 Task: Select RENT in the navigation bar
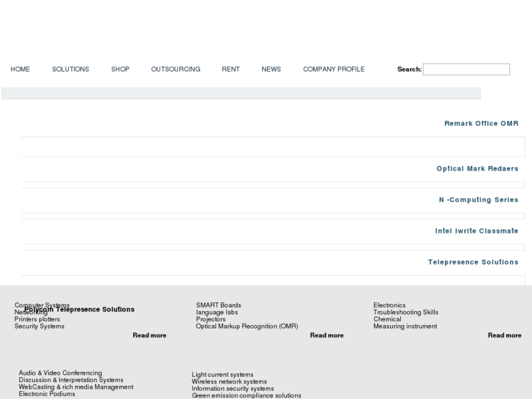231,70
